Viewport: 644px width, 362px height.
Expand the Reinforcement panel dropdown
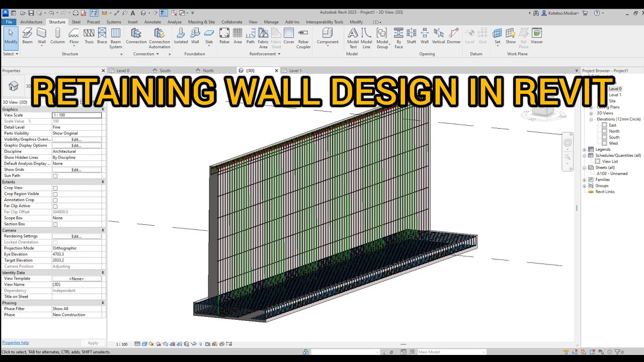tap(265, 54)
